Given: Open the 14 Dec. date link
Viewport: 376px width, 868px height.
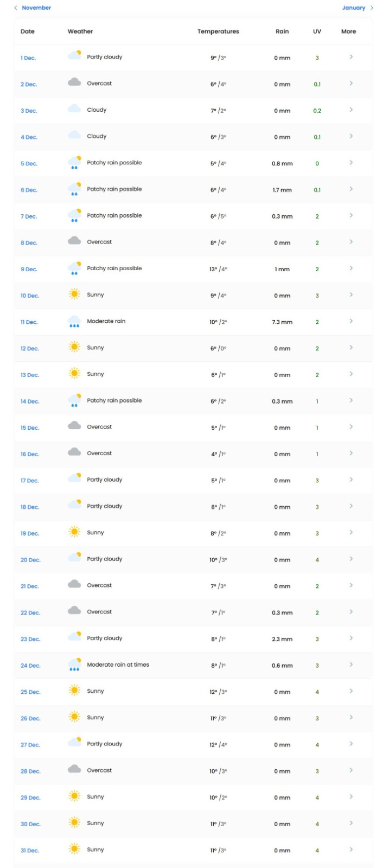Looking at the screenshot, I should coord(30,401).
